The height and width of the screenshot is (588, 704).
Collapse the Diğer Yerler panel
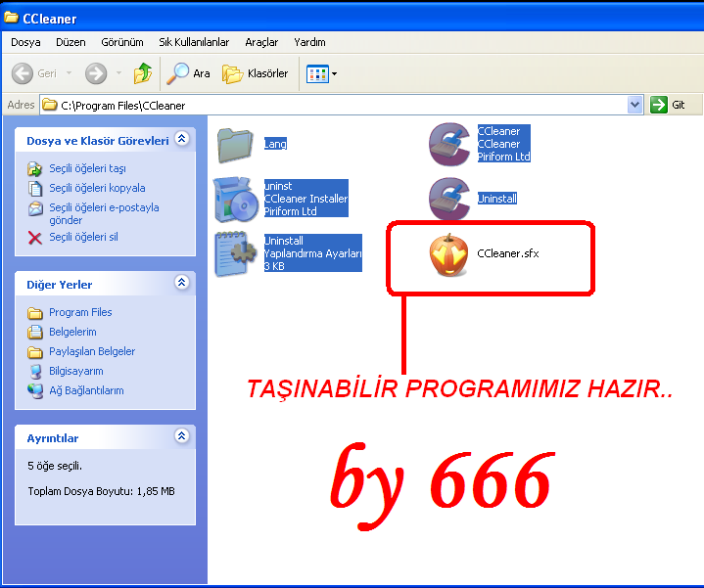tap(182, 283)
